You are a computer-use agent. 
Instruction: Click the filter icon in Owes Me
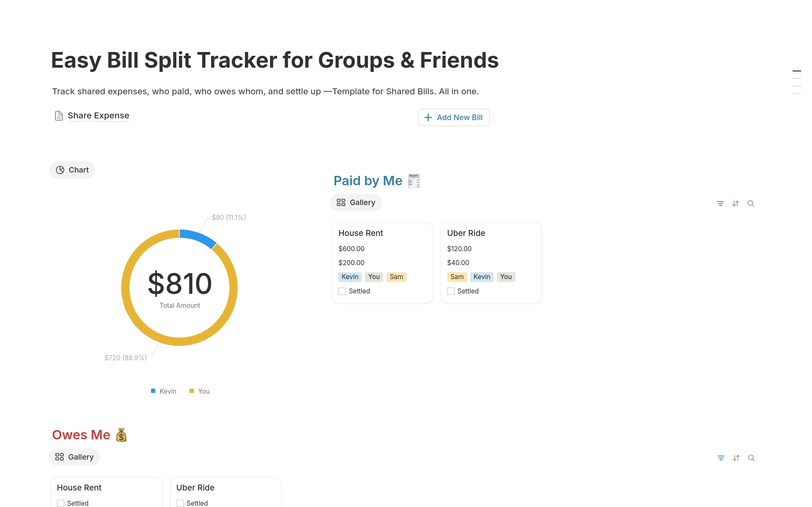click(721, 458)
